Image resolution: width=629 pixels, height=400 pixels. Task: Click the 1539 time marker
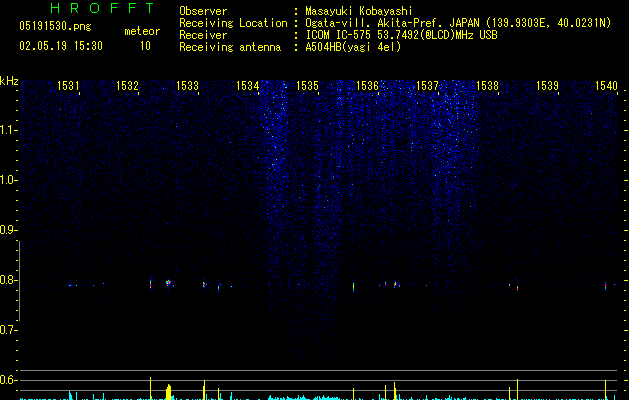pyautogui.click(x=548, y=85)
